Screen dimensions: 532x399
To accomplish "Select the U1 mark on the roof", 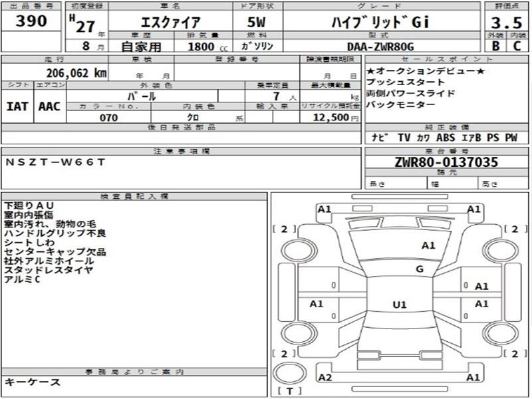I will tap(400, 305).
